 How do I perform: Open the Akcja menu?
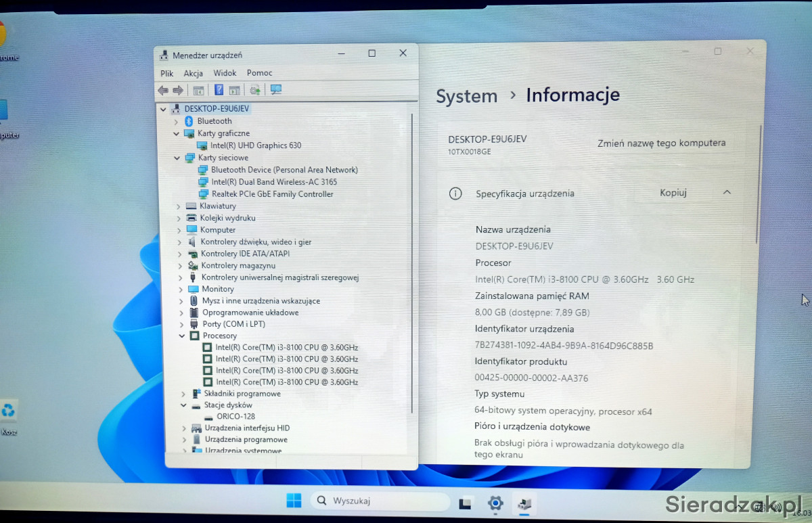(x=193, y=73)
